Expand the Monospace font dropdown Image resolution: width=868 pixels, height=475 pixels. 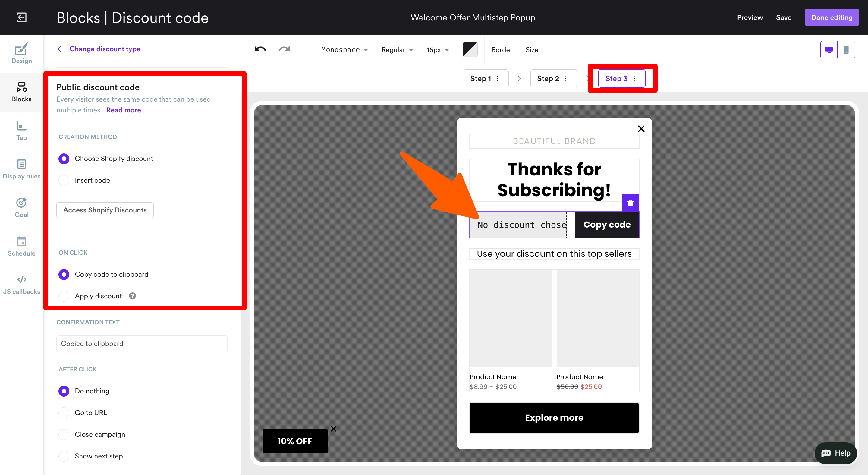coord(344,50)
